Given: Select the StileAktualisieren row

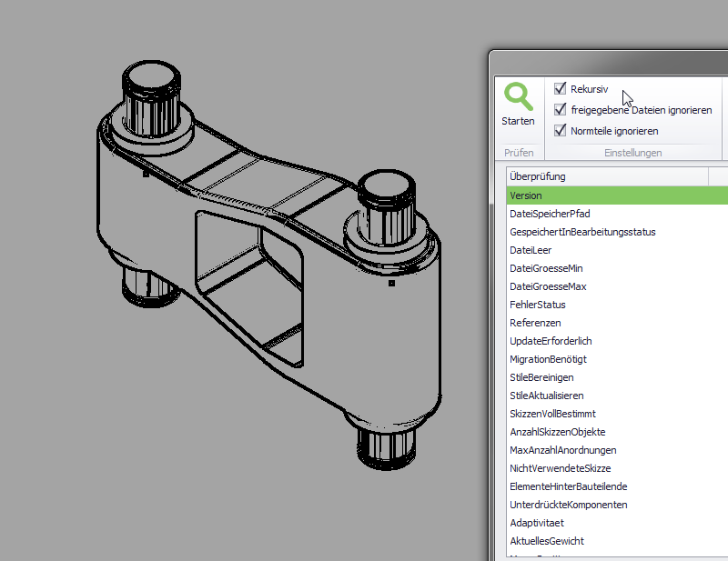Looking at the screenshot, I should (x=617, y=396).
